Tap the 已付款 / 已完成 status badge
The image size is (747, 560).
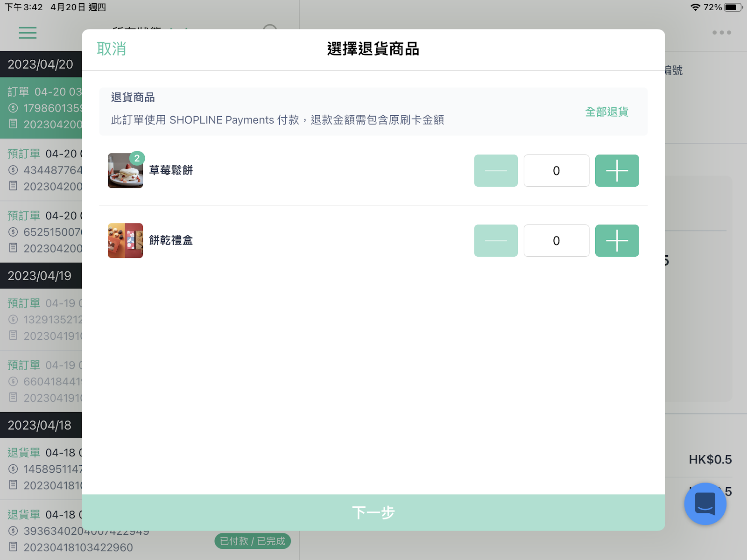pos(253,541)
